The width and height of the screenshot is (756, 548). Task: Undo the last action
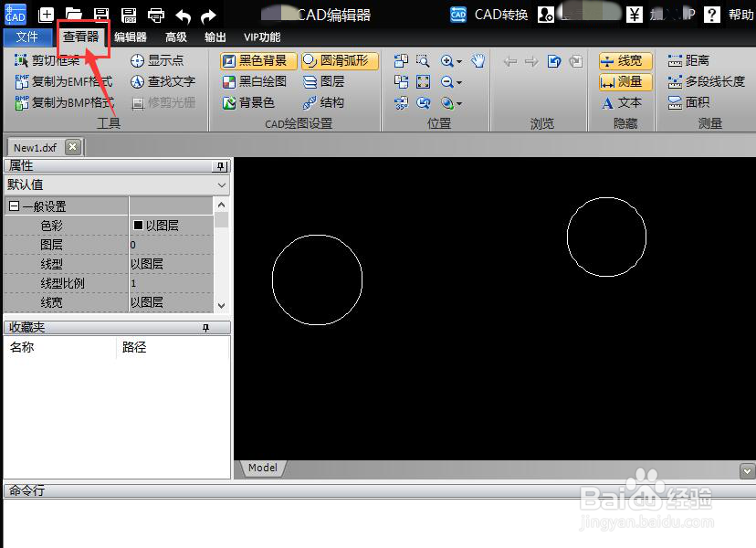[184, 16]
